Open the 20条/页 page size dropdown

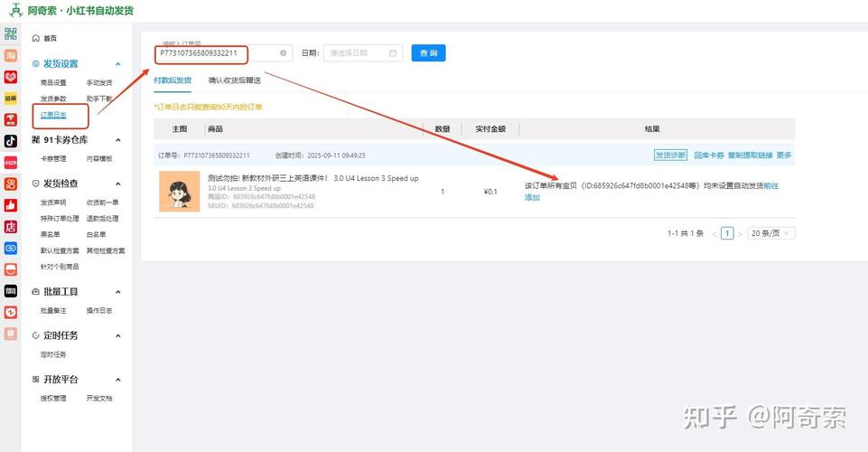point(770,233)
